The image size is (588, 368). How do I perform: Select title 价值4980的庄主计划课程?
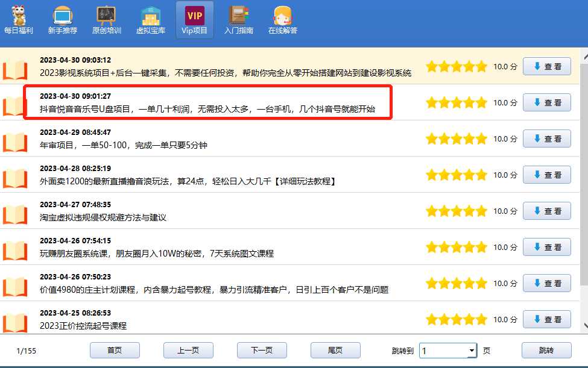point(214,290)
